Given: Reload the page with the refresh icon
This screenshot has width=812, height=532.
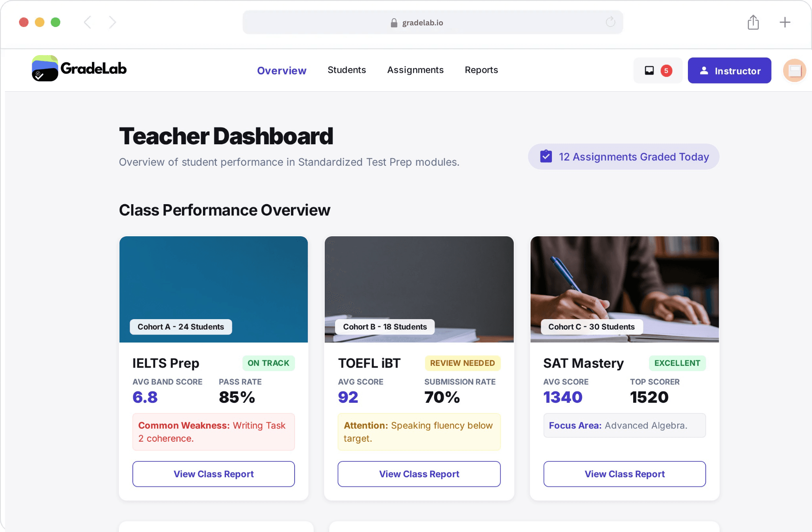Looking at the screenshot, I should coord(611,22).
